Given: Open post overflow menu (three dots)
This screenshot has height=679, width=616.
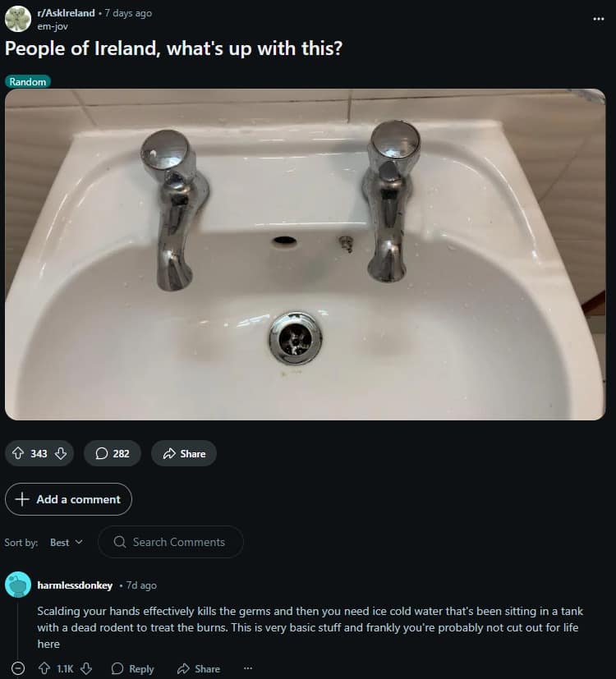Looking at the screenshot, I should click(598, 18).
